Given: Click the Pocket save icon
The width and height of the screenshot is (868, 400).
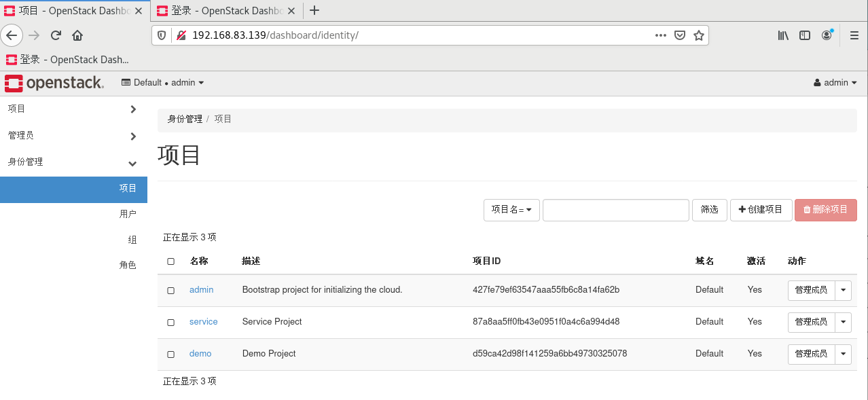Looking at the screenshot, I should point(679,35).
